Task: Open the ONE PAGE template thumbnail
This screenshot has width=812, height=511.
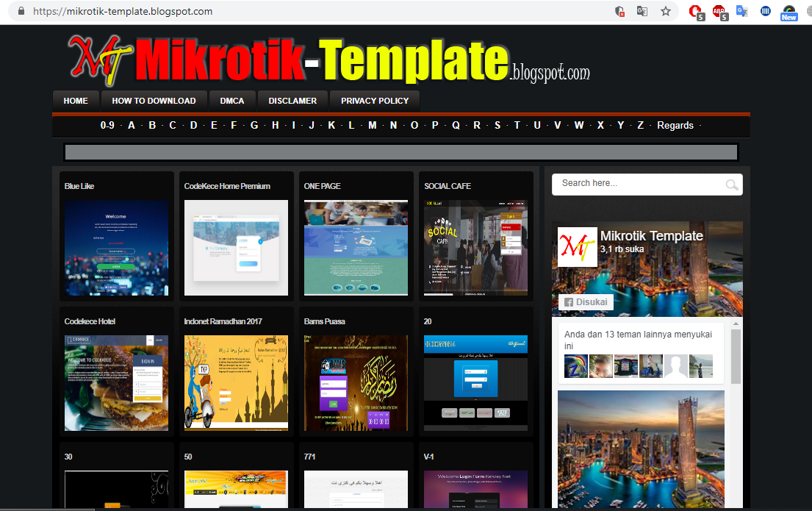Action: point(356,248)
